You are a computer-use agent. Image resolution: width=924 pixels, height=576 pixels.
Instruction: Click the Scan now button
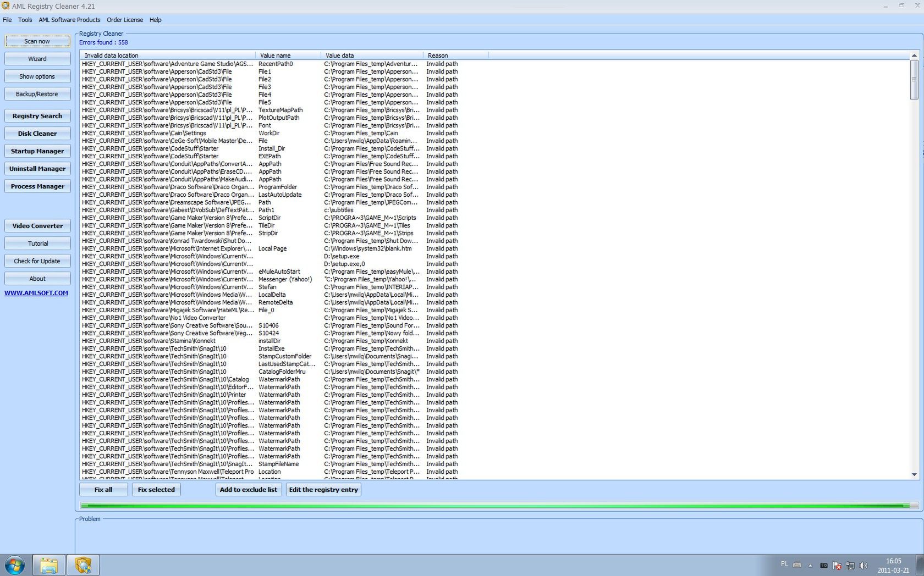(37, 41)
